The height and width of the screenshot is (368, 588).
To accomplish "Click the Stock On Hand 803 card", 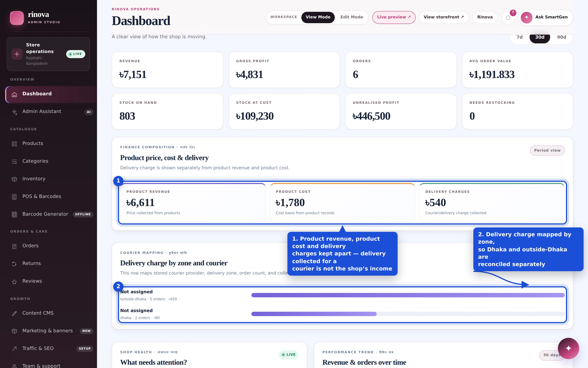I will [167, 112].
